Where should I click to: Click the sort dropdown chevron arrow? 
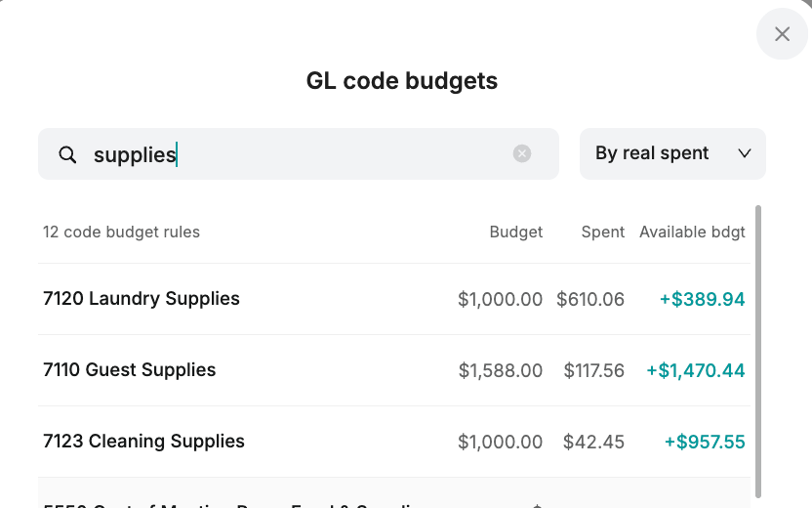(x=744, y=153)
